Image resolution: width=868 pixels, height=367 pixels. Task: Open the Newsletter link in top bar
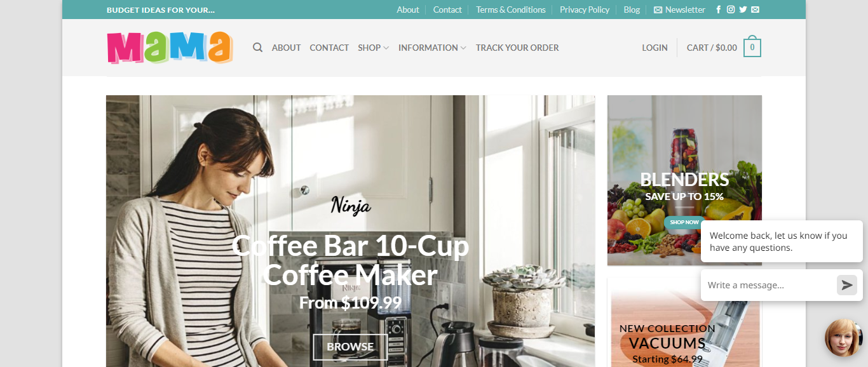click(679, 10)
